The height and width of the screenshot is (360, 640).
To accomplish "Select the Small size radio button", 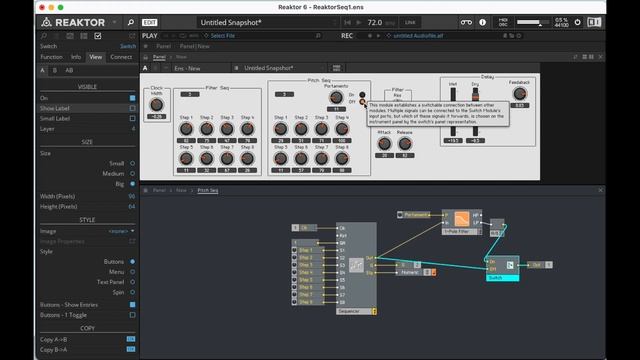I will click(133, 163).
